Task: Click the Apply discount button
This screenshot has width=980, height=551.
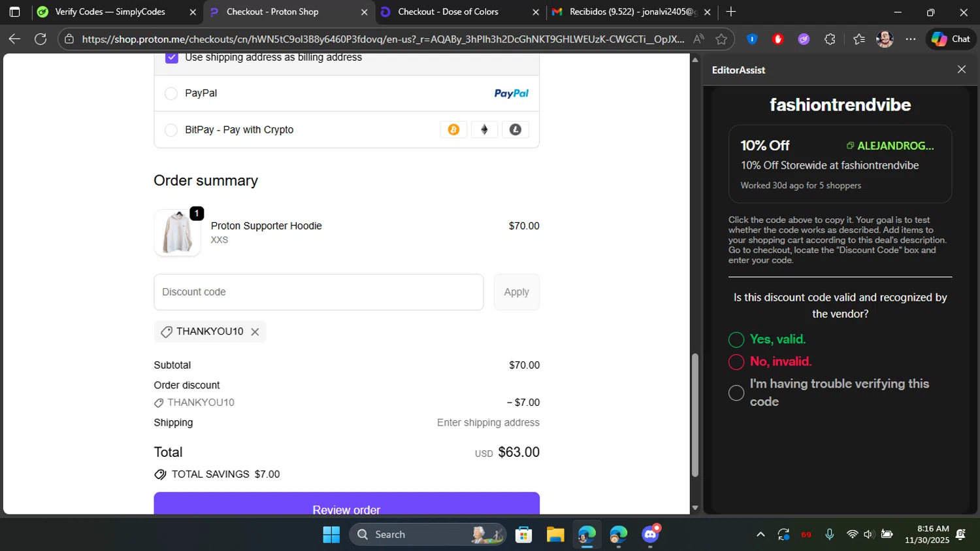Action: 516,292
